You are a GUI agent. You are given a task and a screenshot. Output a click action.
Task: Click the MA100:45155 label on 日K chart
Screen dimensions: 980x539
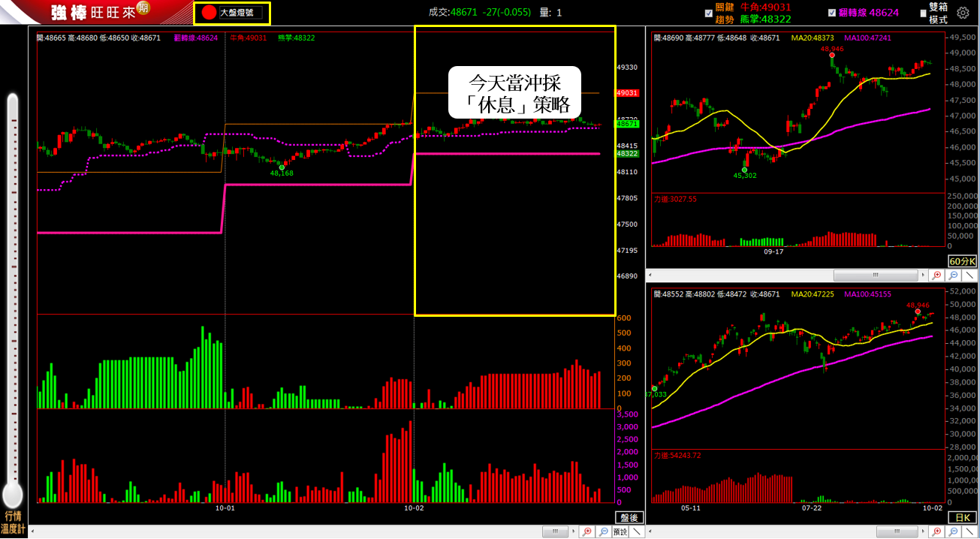click(867, 294)
